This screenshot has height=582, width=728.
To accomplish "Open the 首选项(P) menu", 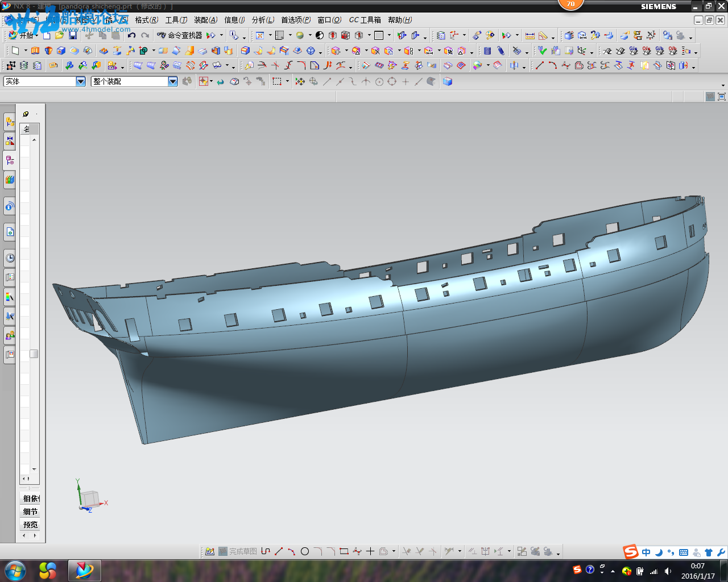I will 296,20.
